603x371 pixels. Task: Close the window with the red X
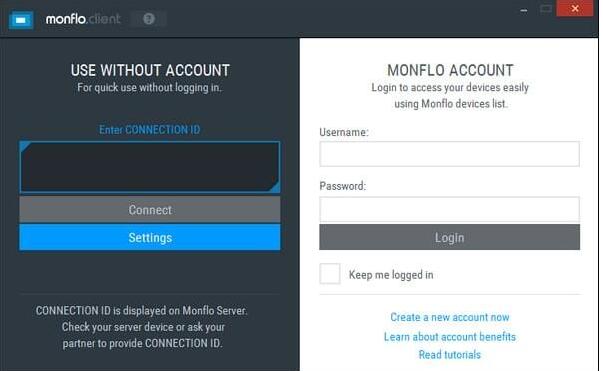(575, 8)
